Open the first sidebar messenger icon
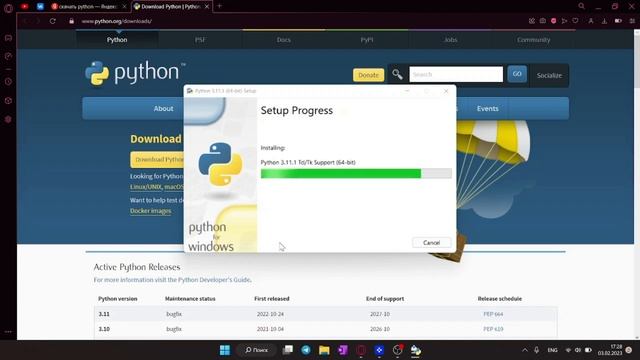The width and height of the screenshot is (640, 360). tap(8, 38)
